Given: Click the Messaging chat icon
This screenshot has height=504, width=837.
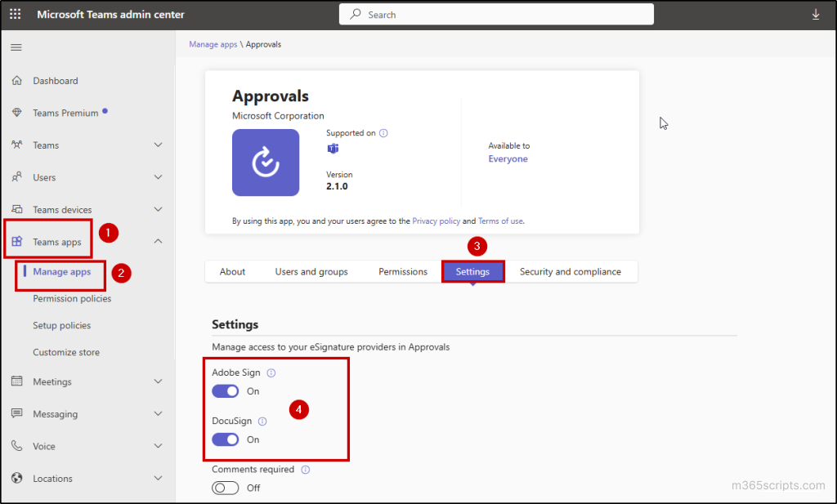Looking at the screenshot, I should coord(17,413).
